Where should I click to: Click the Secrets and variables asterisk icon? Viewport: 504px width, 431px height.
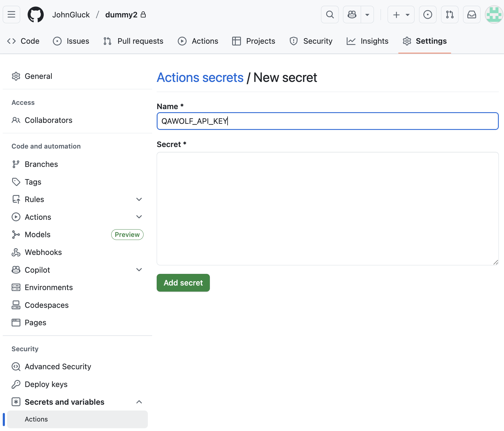click(16, 402)
